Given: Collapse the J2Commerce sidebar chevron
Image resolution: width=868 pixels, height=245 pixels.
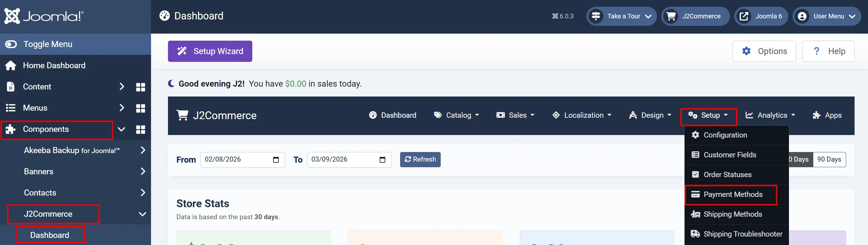Looking at the screenshot, I should 143,214.
